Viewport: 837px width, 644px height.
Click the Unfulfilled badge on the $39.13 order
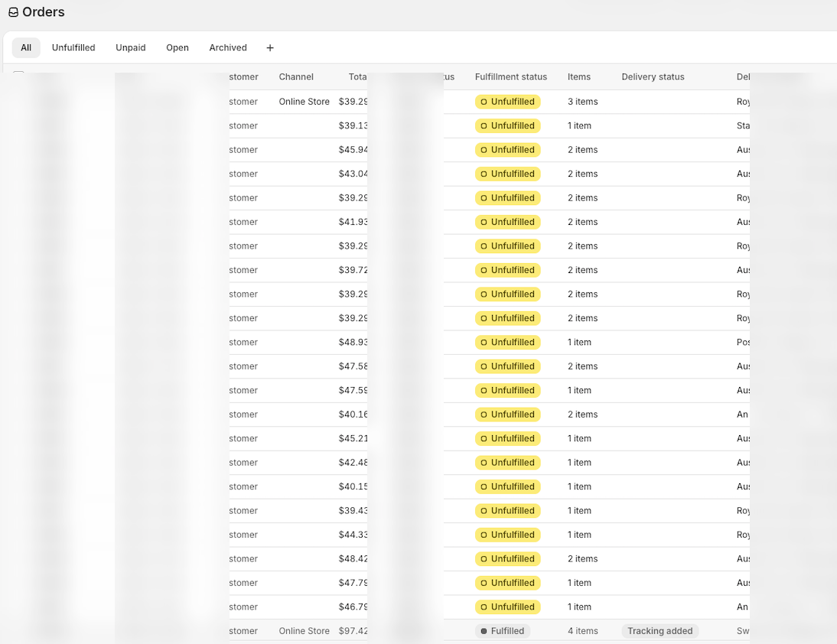(508, 125)
